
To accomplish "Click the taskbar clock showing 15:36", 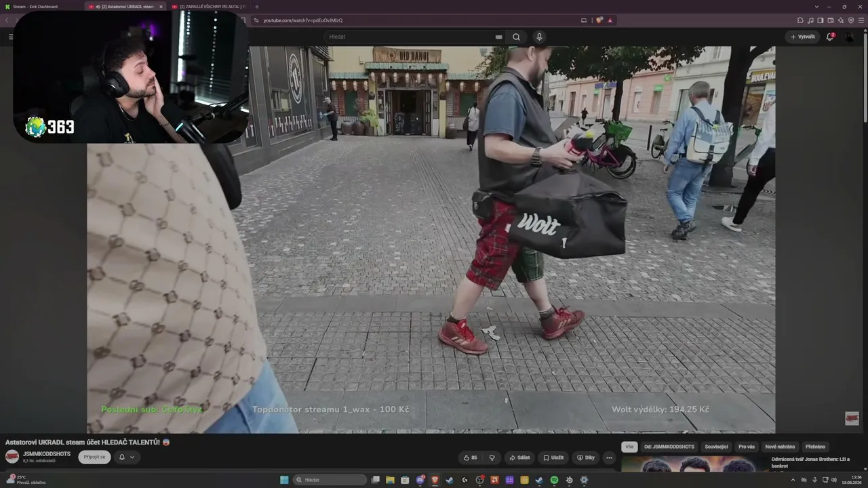I will click(x=852, y=480).
